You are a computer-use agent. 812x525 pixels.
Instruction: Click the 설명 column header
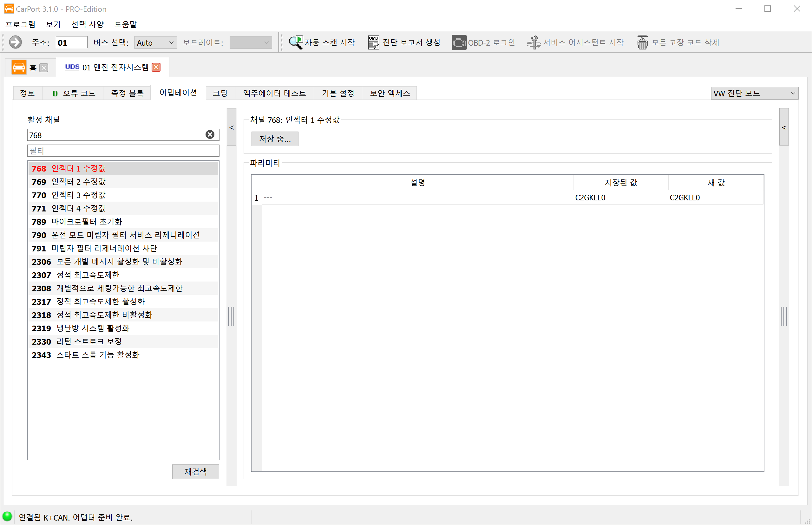click(417, 183)
